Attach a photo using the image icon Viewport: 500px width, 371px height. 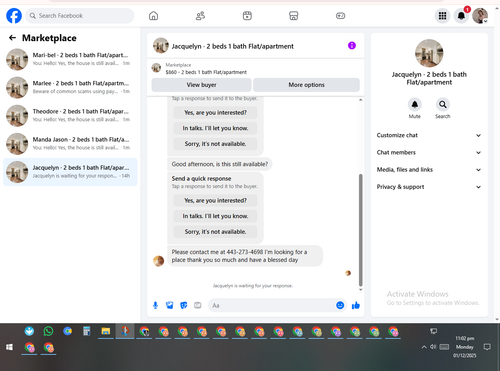coord(170,305)
